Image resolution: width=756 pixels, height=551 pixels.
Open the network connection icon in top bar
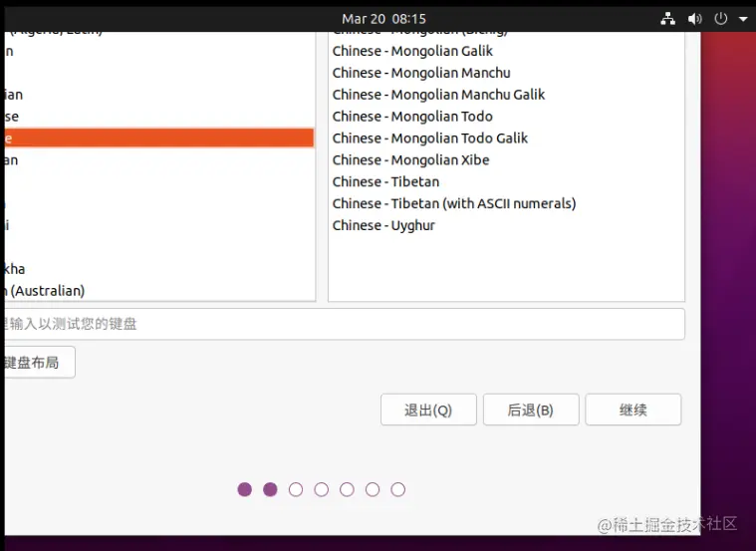coord(667,19)
